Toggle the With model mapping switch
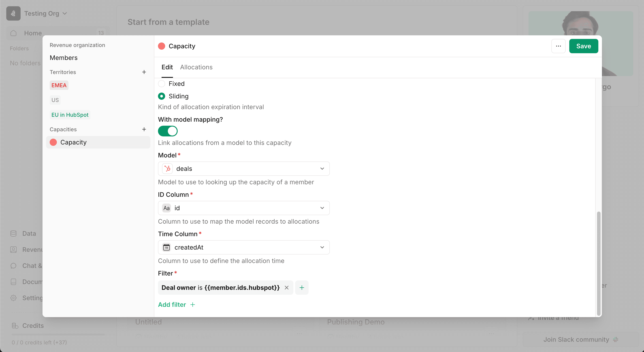Image resolution: width=644 pixels, height=352 pixels. pos(168,131)
